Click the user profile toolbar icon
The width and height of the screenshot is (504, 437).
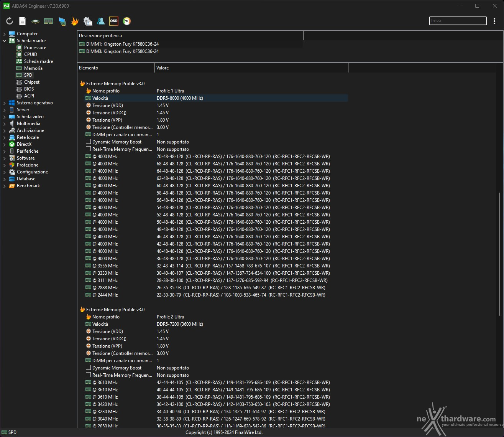tap(101, 21)
